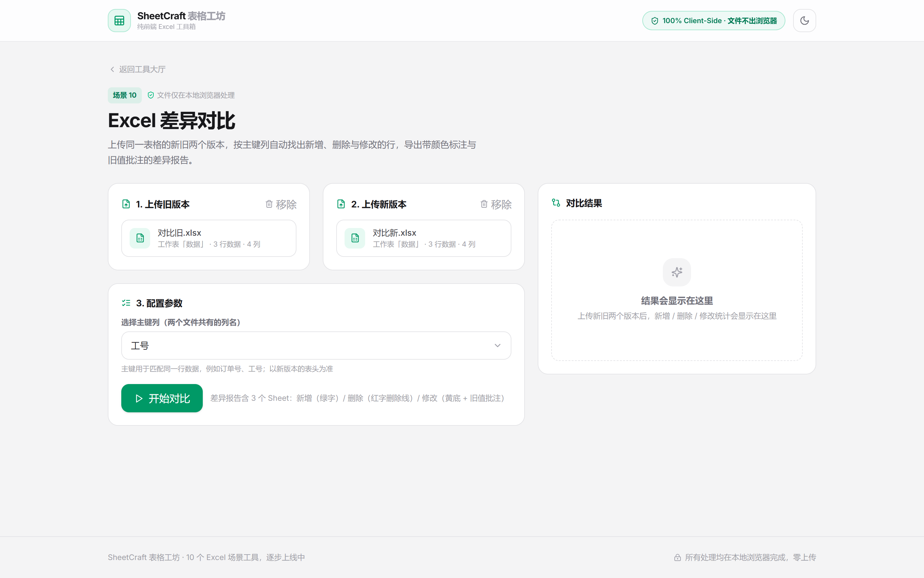The image size is (924, 578).
Task: Start comparison with 开始对比 button
Action: pyautogui.click(x=162, y=398)
